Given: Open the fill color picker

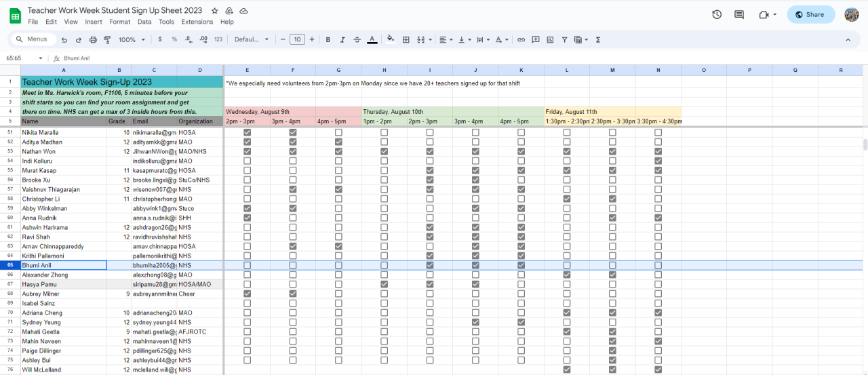Looking at the screenshot, I should (391, 40).
